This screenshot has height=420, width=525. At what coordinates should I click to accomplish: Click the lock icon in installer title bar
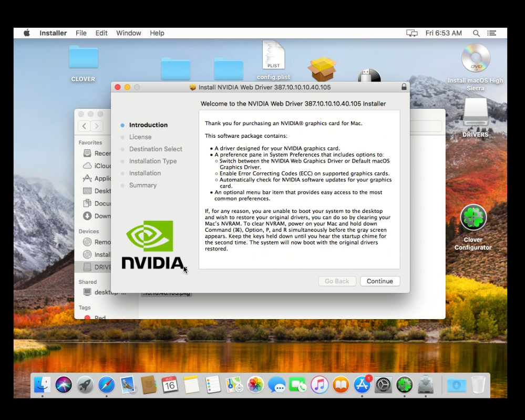click(x=404, y=87)
